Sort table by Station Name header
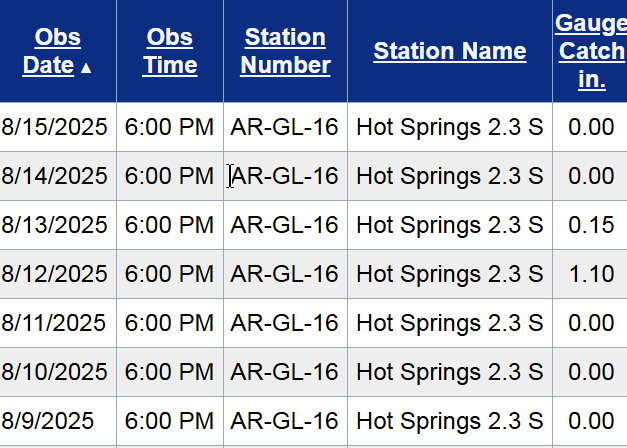 [x=449, y=51]
